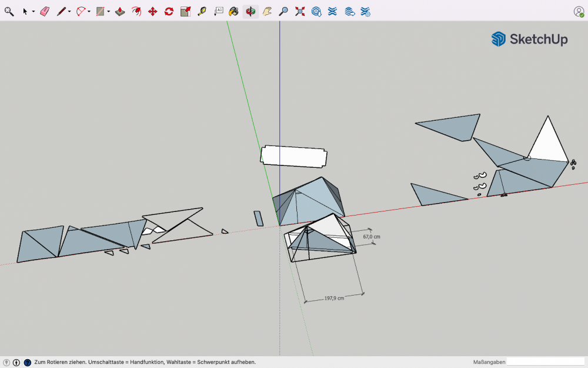
Task: Choose the Rotate tool
Action: 169,11
